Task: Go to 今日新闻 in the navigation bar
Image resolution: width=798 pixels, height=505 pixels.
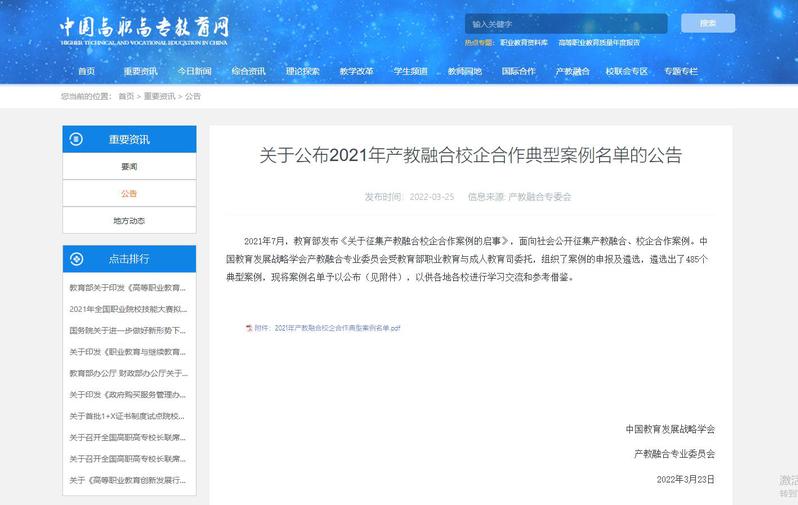Action: coord(195,72)
